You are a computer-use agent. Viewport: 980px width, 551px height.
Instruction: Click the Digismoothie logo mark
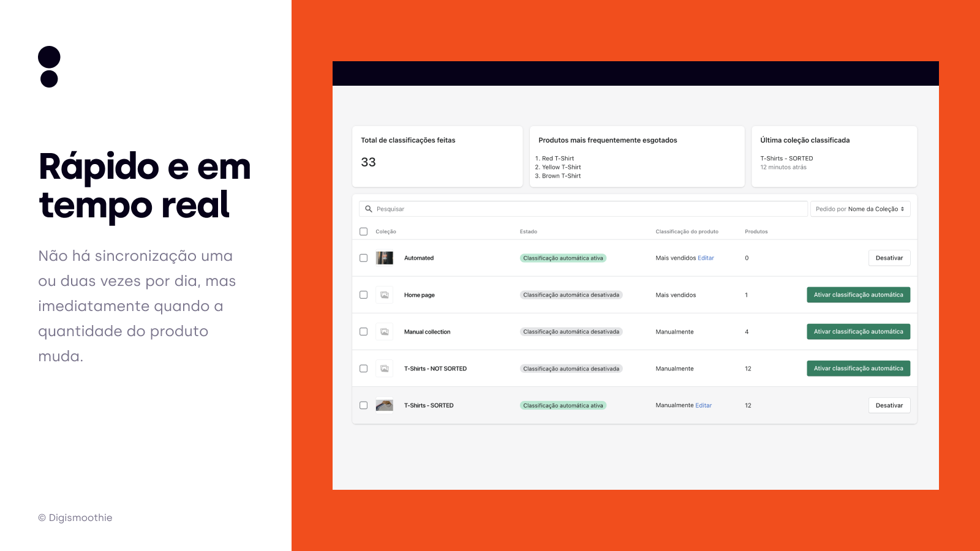pos(49,67)
